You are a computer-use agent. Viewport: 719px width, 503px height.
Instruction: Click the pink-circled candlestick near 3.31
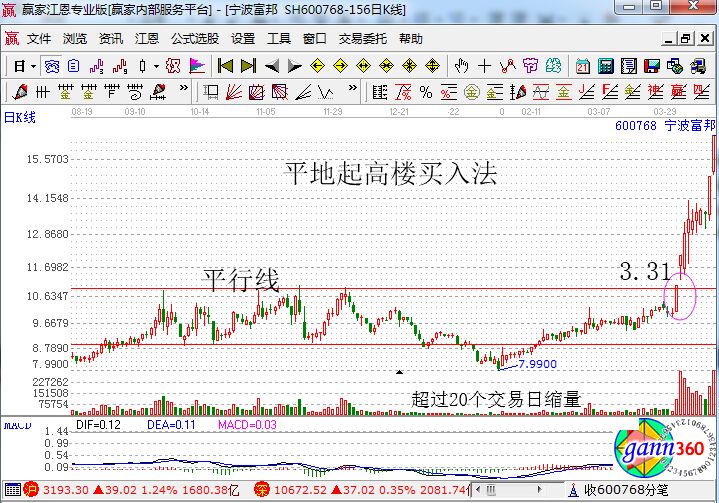click(x=677, y=298)
